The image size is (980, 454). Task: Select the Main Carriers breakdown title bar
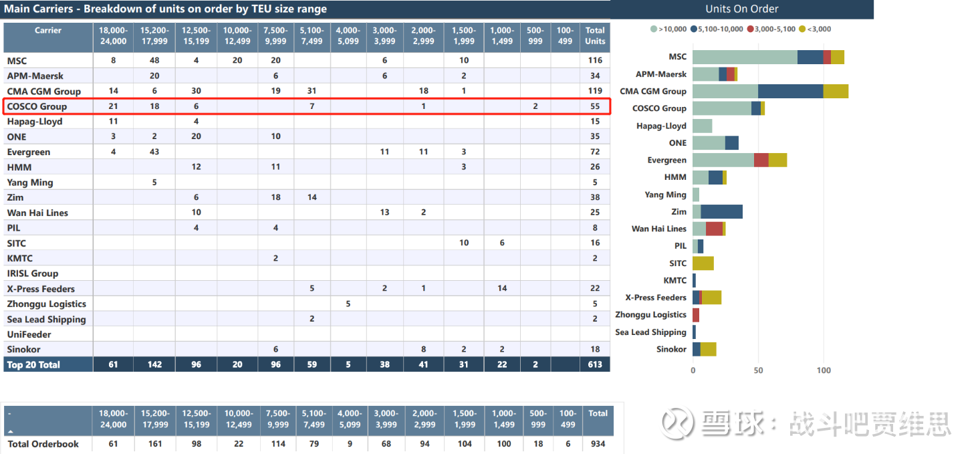pyautogui.click(x=305, y=9)
